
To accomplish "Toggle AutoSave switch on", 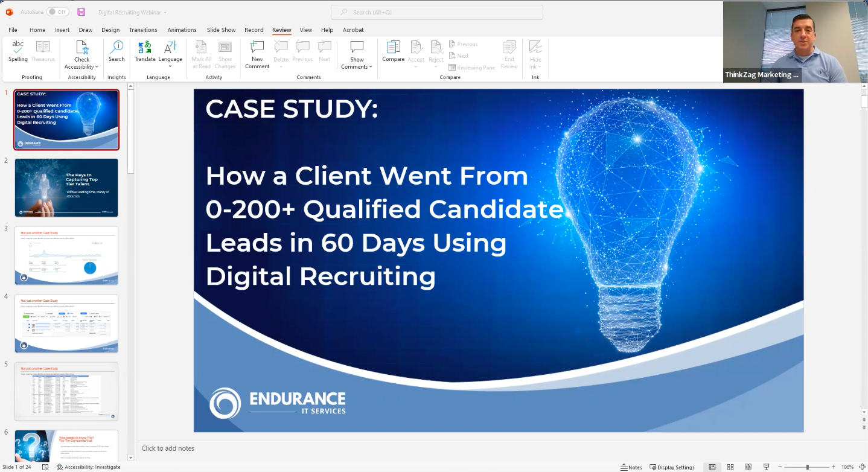I will point(58,12).
